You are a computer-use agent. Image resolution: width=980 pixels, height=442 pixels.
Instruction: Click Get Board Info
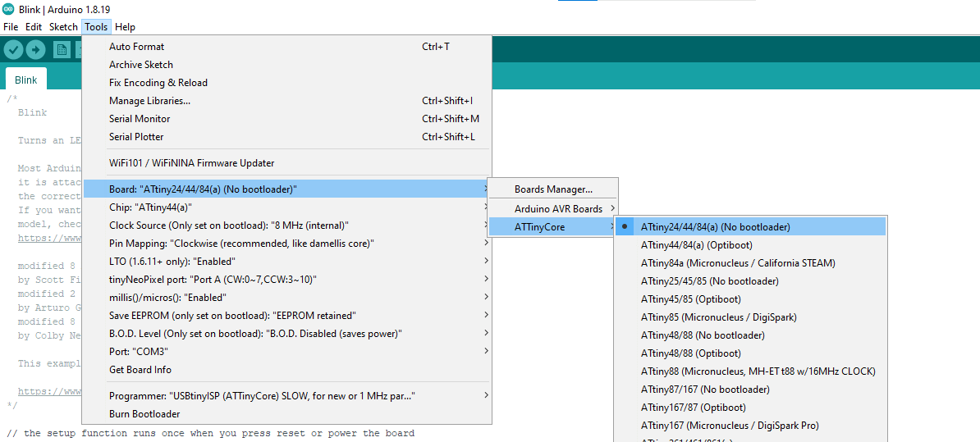click(287, 370)
